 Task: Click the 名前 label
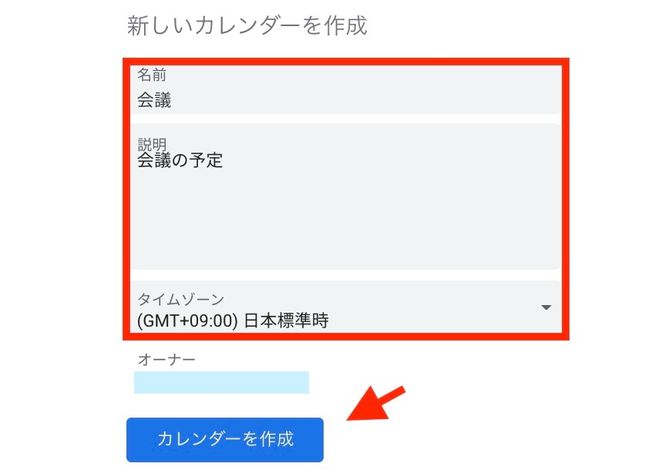coord(151,75)
